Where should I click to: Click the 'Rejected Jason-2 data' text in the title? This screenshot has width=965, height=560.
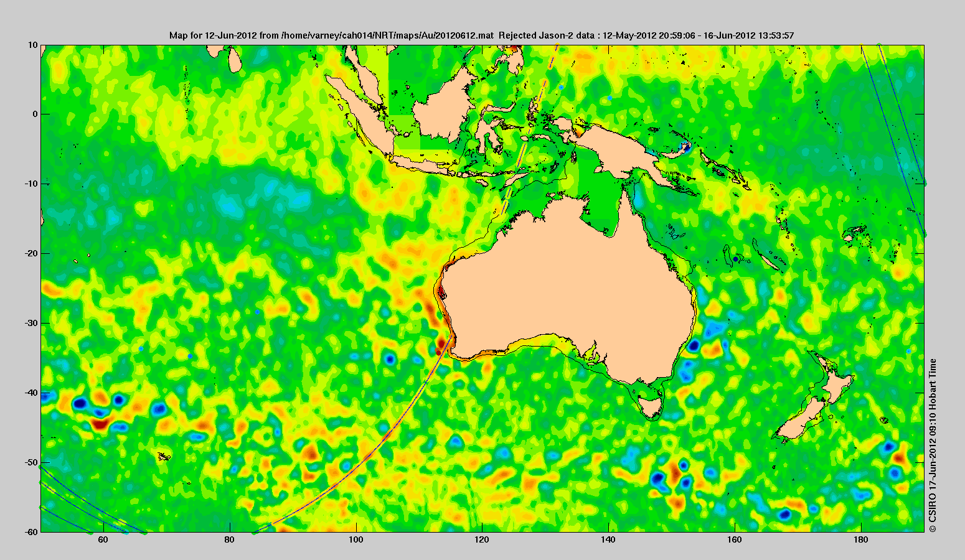pyautogui.click(x=548, y=35)
